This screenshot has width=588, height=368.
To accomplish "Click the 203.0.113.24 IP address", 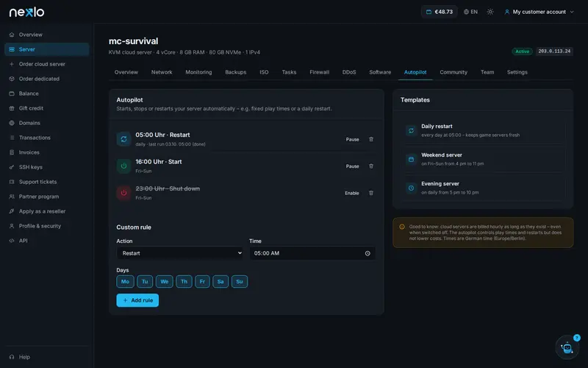I will coord(554,51).
